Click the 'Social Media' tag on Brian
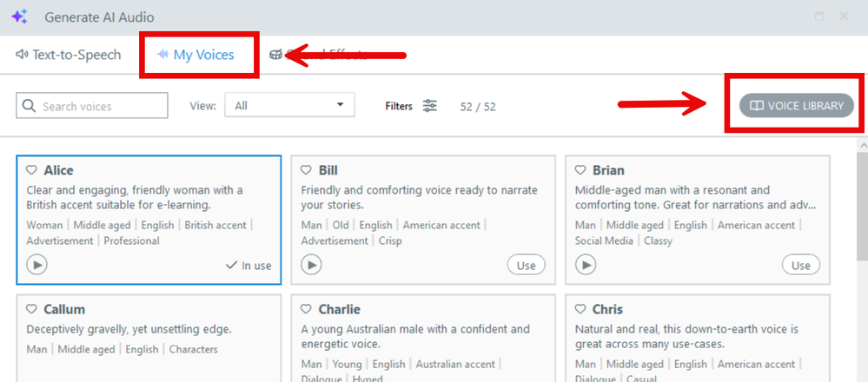This screenshot has width=868, height=382. 604,240
